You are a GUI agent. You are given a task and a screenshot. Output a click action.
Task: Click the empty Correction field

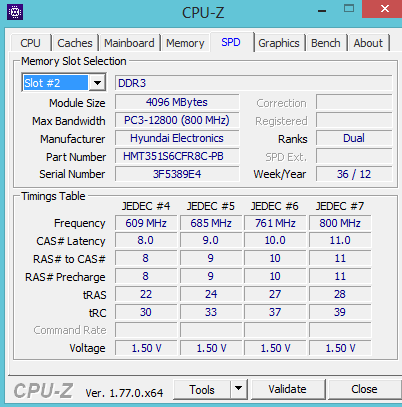pyautogui.click(x=354, y=102)
